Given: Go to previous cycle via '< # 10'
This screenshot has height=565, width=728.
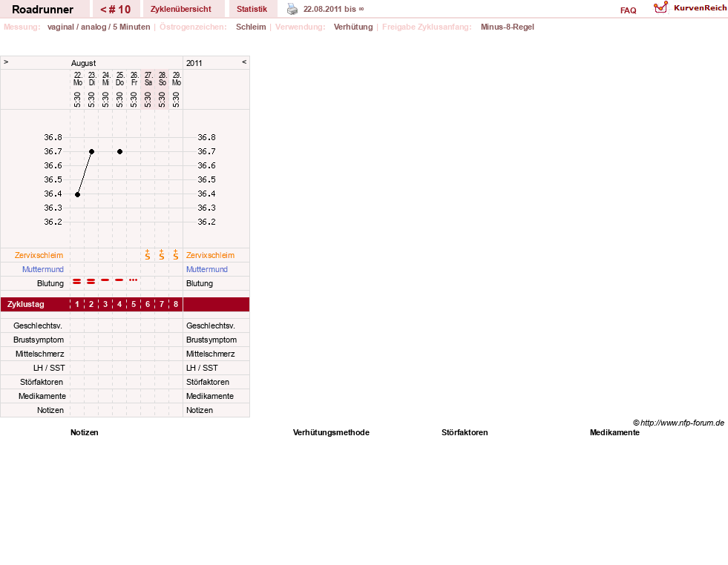Looking at the screenshot, I should (116, 10).
